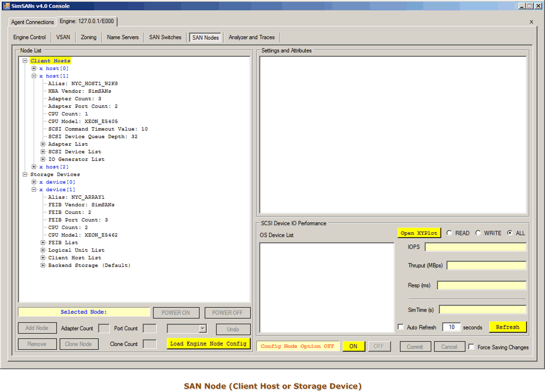Image resolution: width=545 pixels, height=392 pixels.
Task: Close the engine tab with x
Action: [x=531, y=22]
